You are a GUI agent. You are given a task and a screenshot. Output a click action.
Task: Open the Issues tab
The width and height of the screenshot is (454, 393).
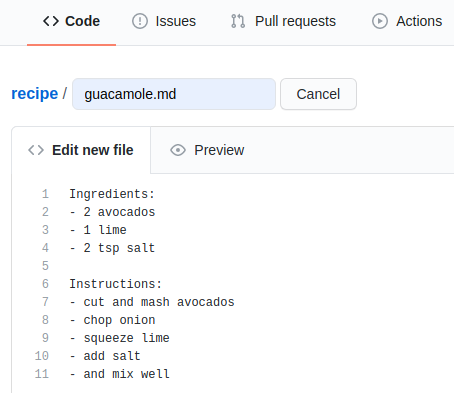coord(164,21)
